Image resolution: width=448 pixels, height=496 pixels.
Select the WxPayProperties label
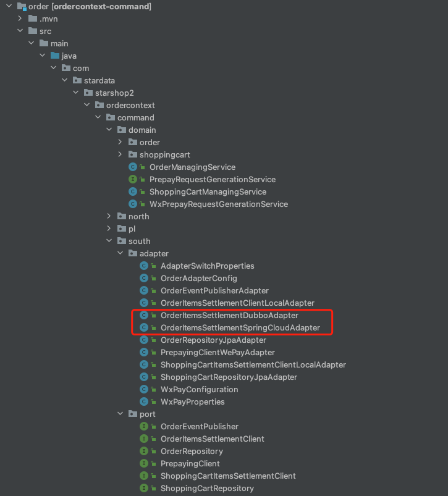pos(193,401)
